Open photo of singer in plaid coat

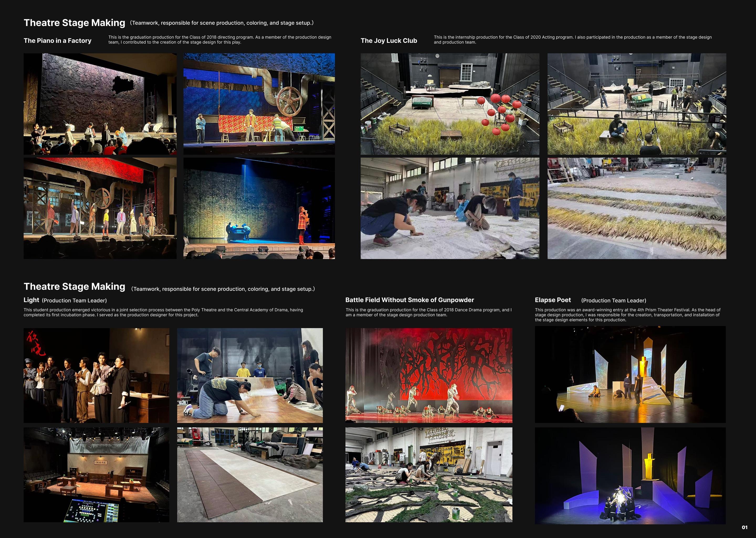[259, 208]
